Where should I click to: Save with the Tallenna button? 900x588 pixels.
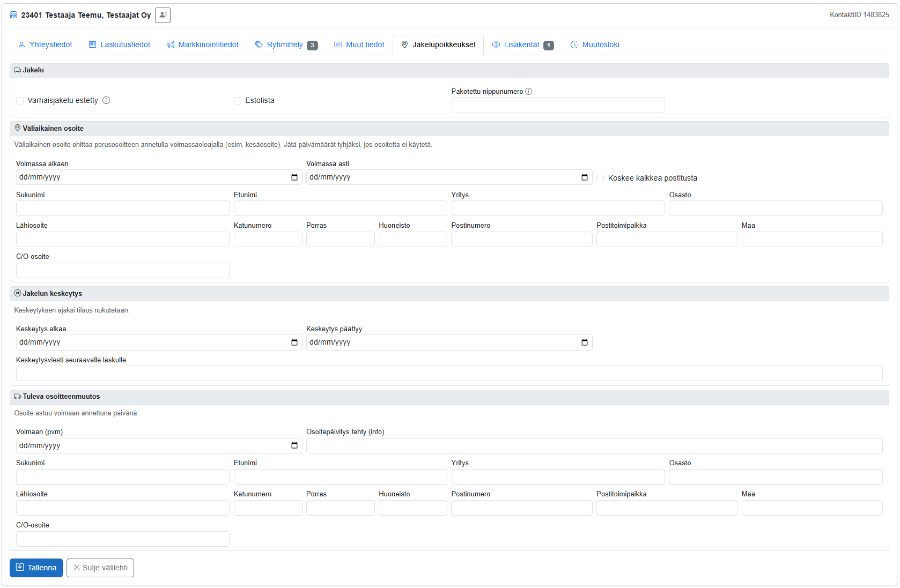(x=36, y=568)
